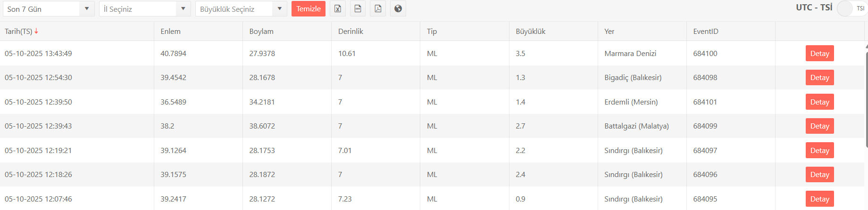Show Detay for Erdemli (Mersin) event

point(819,102)
